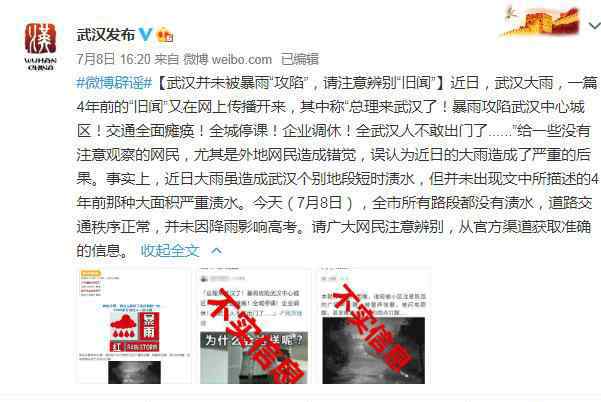Click the 为什么会这样呢 caption in thumbnail
This screenshot has width=601, height=402.
point(253,340)
